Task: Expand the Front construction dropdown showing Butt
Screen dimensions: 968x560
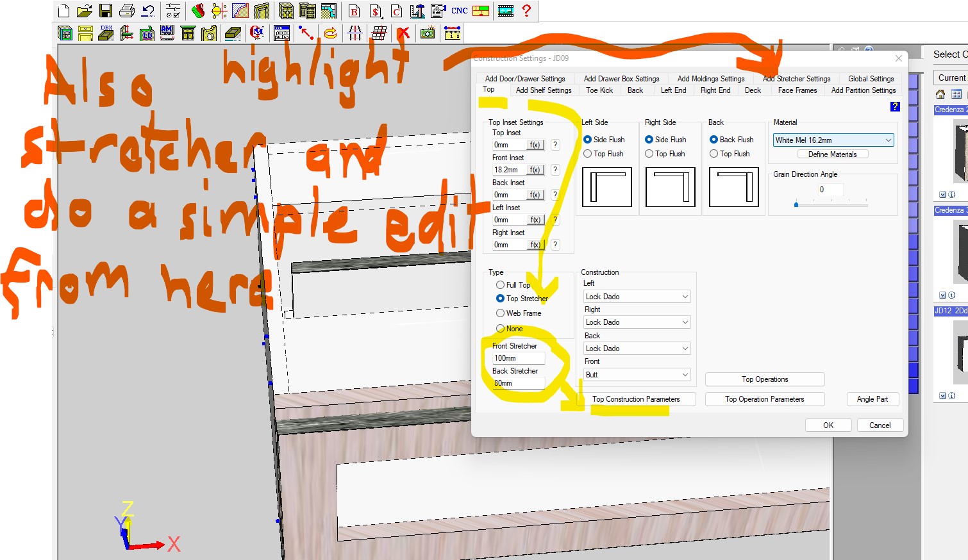Action: (637, 375)
